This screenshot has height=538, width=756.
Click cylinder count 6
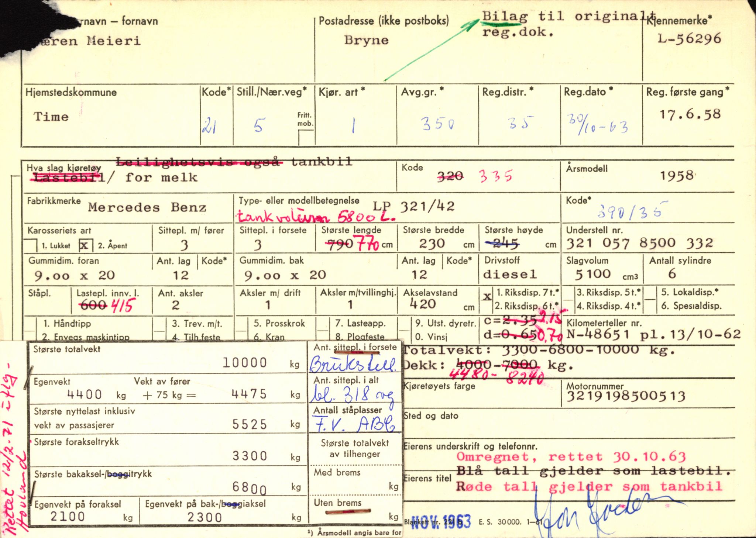pos(672,273)
